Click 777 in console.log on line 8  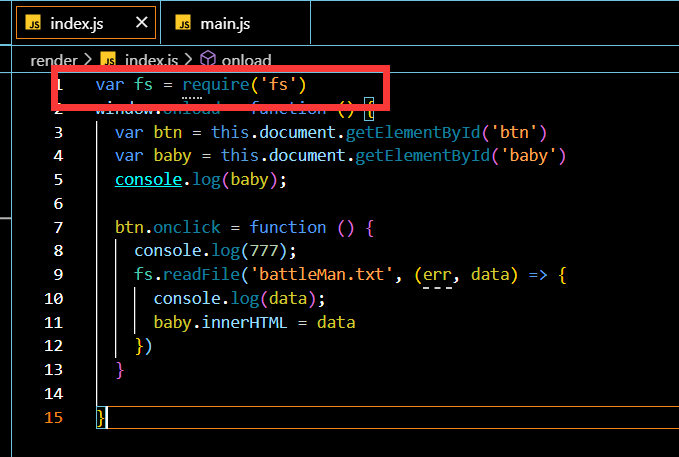tap(264, 250)
